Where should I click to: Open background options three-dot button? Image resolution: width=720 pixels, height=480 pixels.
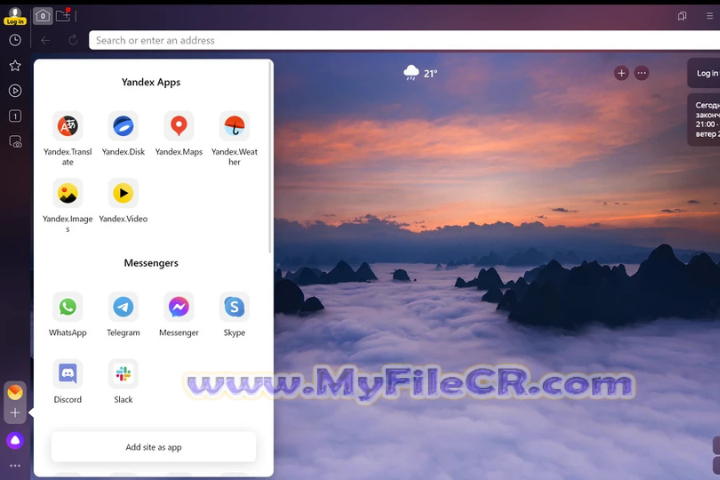[x=641, y=73]
